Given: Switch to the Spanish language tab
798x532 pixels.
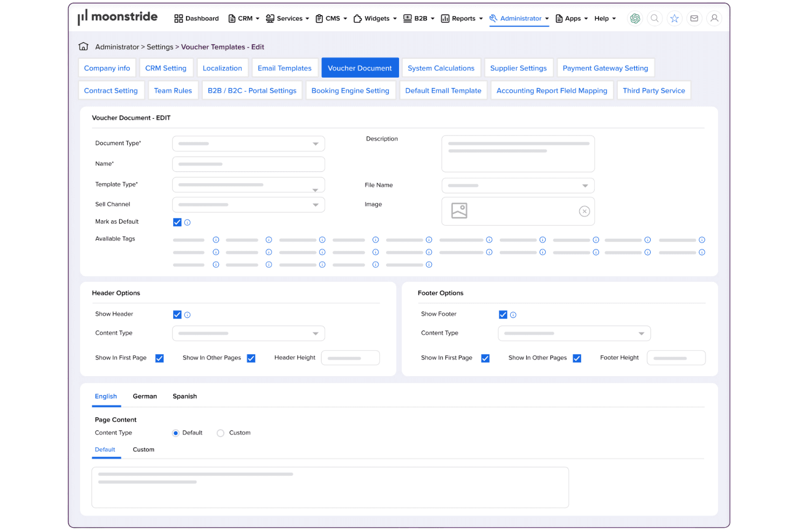Looking at the screenshot, I should click(185, 397).
